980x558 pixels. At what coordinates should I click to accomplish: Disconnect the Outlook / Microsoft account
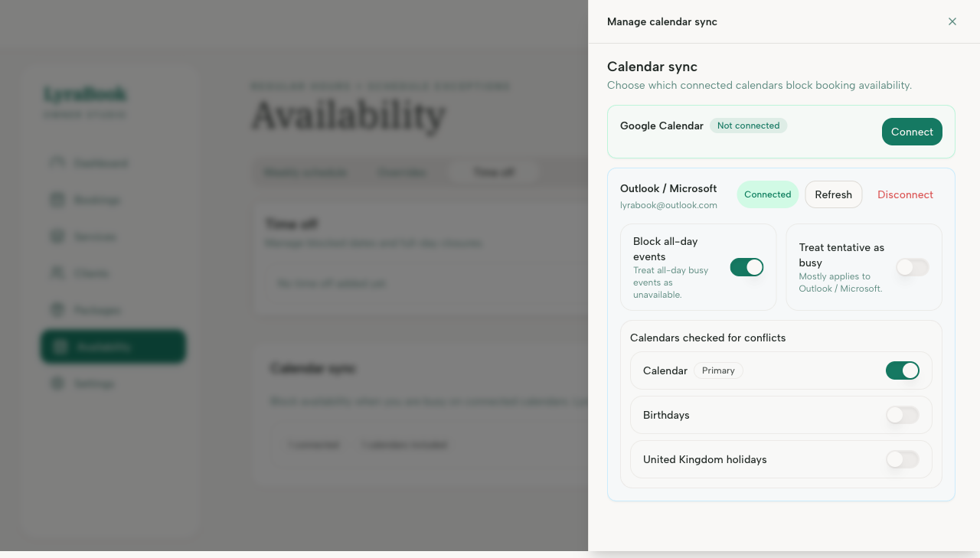905,194
